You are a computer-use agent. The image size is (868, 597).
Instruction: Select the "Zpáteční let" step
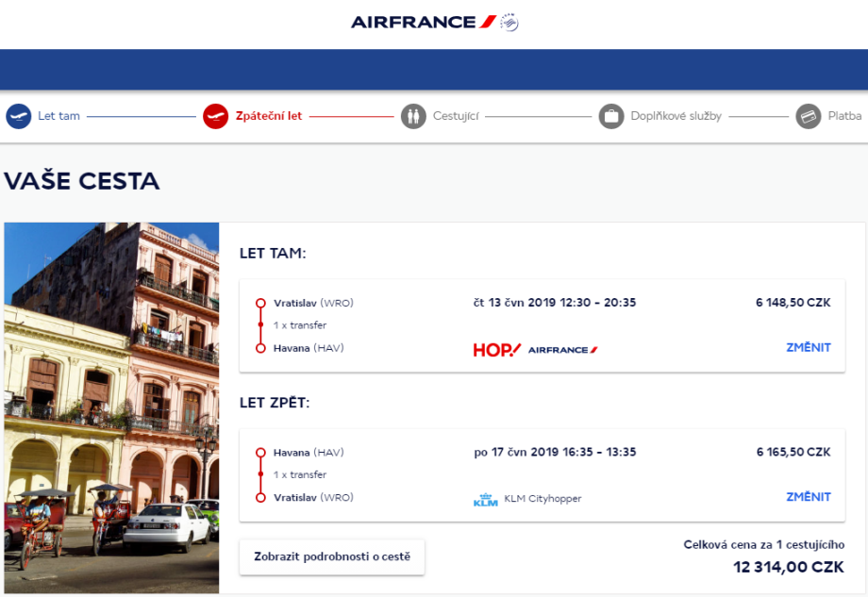(x=268, y=116)
